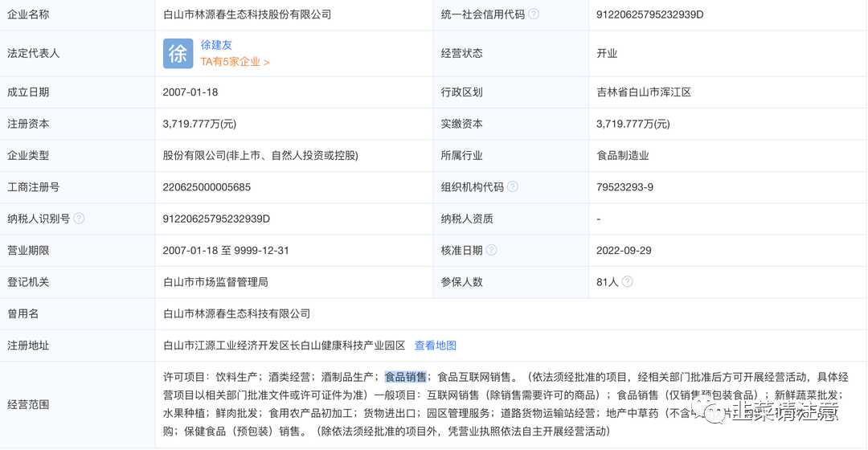Click 经营范围 label

pyautogui.click(x=28, y=405)
